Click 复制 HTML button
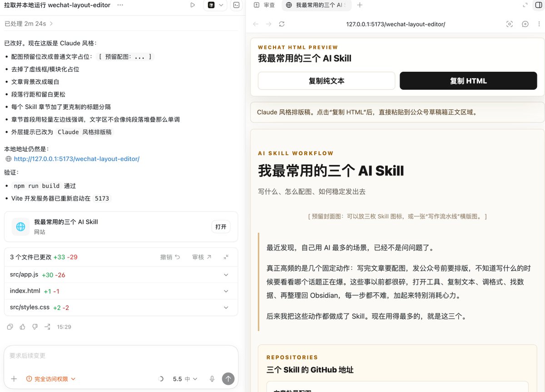 pos(468,81)
